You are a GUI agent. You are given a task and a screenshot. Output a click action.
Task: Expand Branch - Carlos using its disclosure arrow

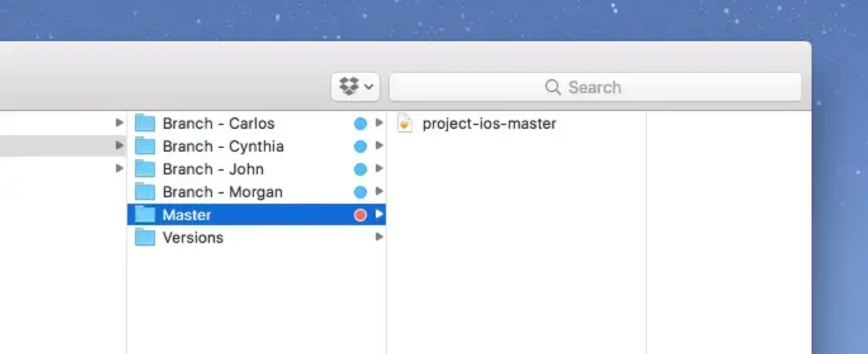[x=379, y=122]
